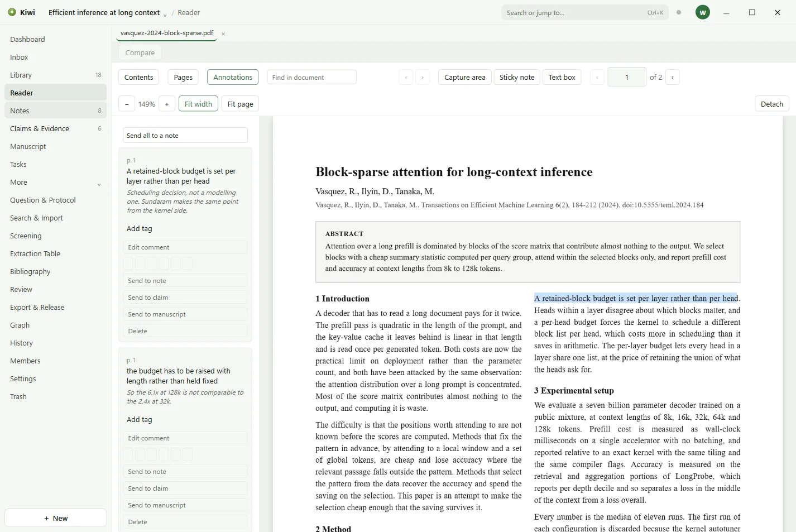The image size is (796, 532).
Task: Add a Sticky note annotation
Action: pos(517,77)
